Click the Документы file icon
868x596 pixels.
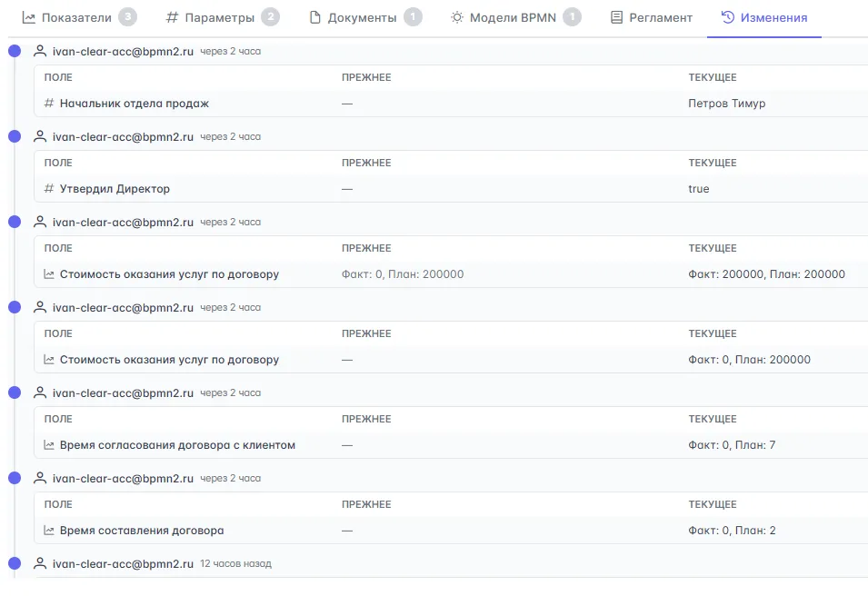(x=315, y=17)
